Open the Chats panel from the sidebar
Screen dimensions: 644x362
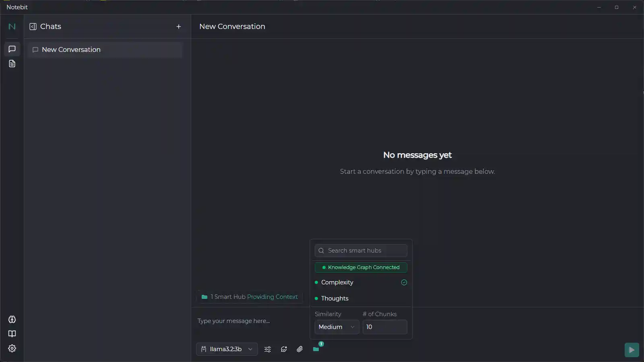(12, 49)
